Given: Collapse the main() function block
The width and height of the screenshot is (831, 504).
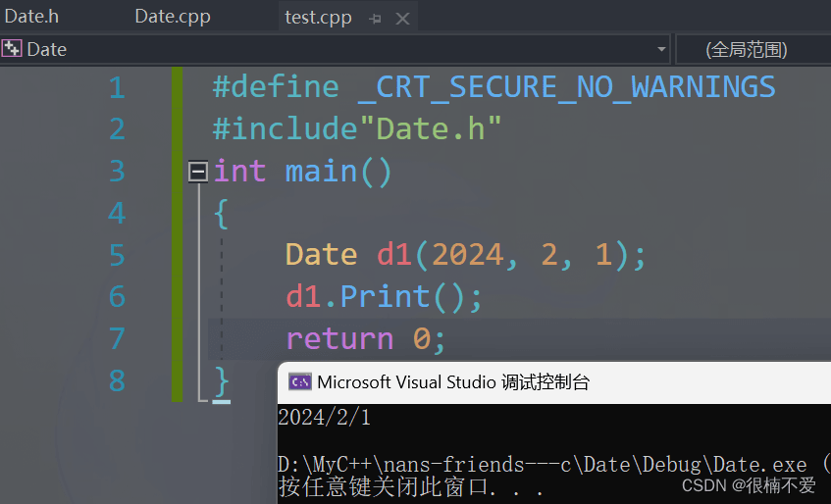Looking at the screenshot, I should [198, 172].
